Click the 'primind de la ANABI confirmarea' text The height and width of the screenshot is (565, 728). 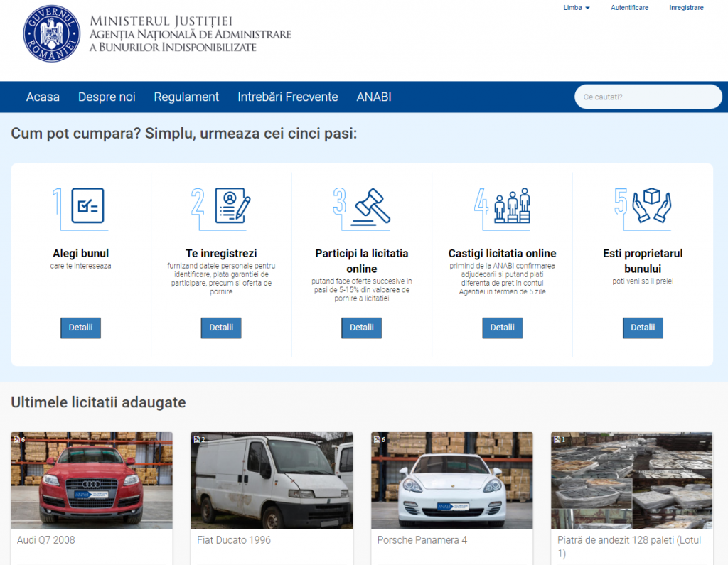coord(503,279)
